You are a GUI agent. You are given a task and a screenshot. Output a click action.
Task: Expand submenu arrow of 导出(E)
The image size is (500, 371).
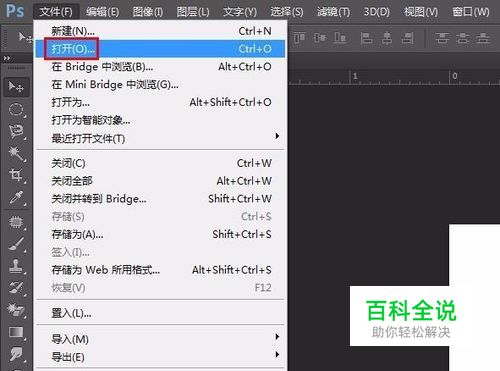(277, 354)
